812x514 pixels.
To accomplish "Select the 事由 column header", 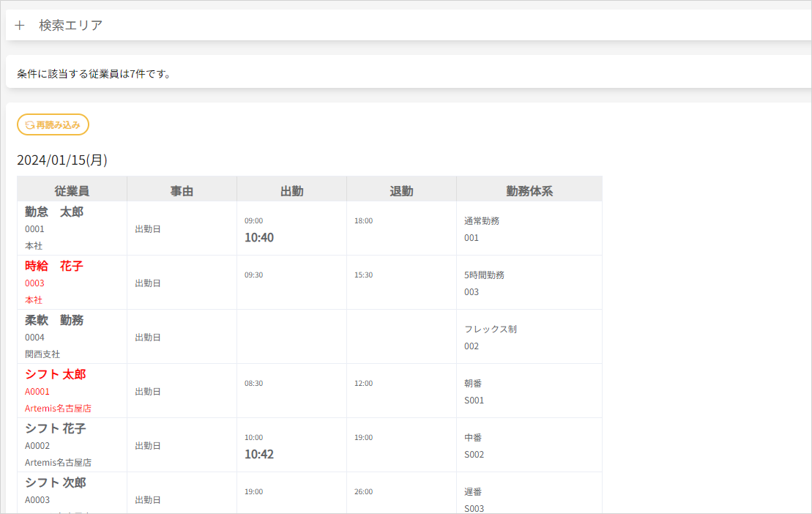I will pos(182,191).
